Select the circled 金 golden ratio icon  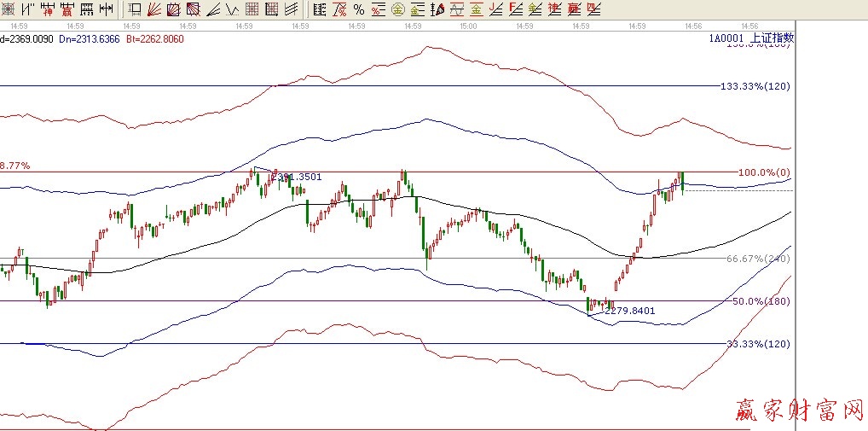pyautogui.click(x=396, y=9)
